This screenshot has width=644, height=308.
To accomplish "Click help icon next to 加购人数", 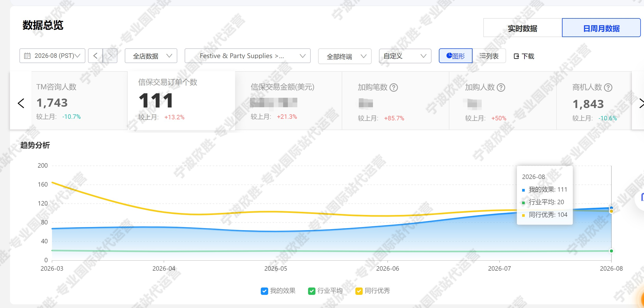I will pyautogui.click(x=501, y=87).
